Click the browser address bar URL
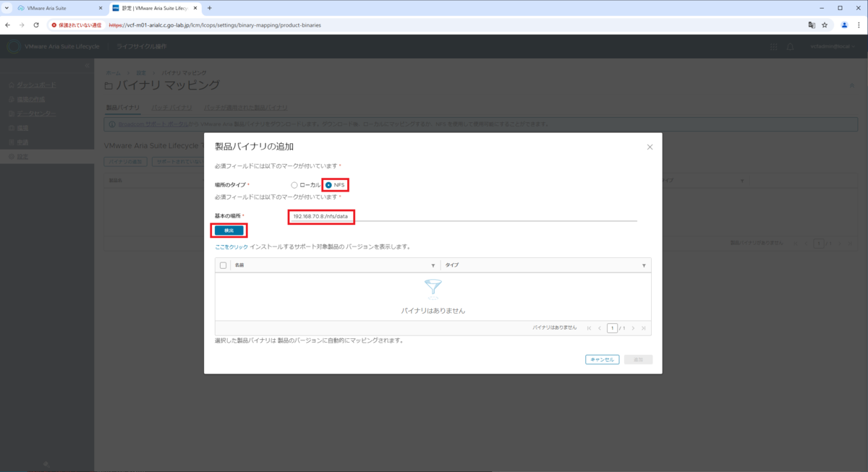The height and width of the screenshot is (472, 868). 215,25
